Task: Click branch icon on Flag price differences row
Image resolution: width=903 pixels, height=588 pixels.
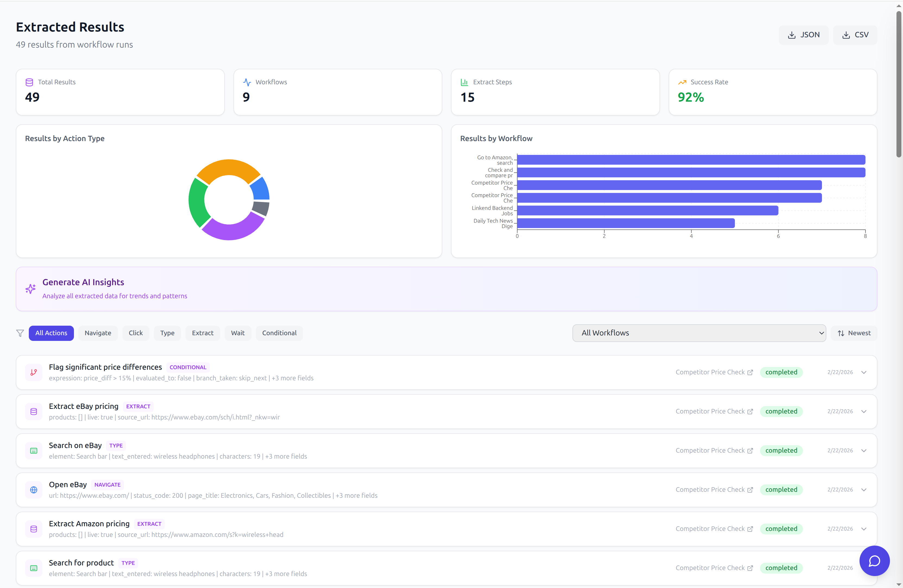Action: tap(34, 372)
